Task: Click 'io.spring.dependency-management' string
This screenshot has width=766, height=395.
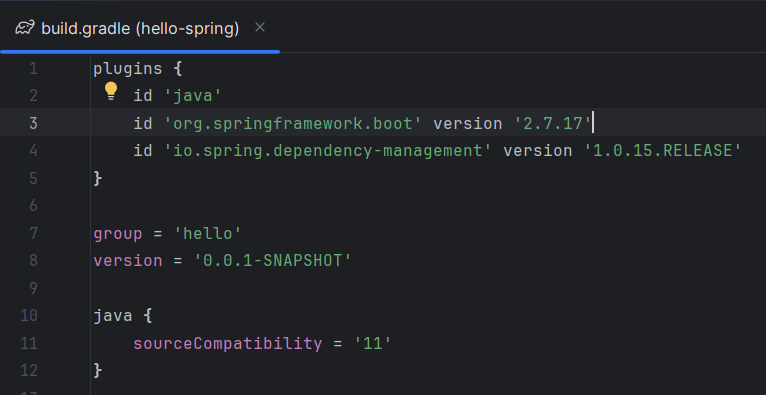Action: pos(328,151)
